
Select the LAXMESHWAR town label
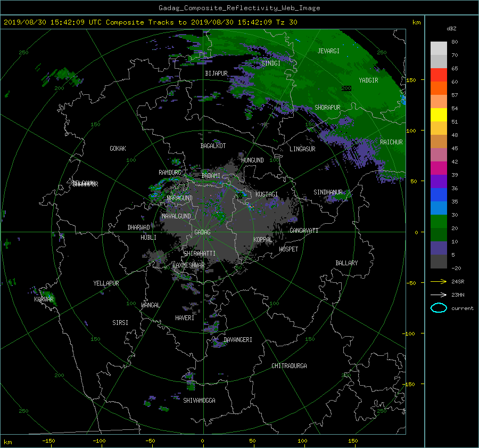(188, 265)
